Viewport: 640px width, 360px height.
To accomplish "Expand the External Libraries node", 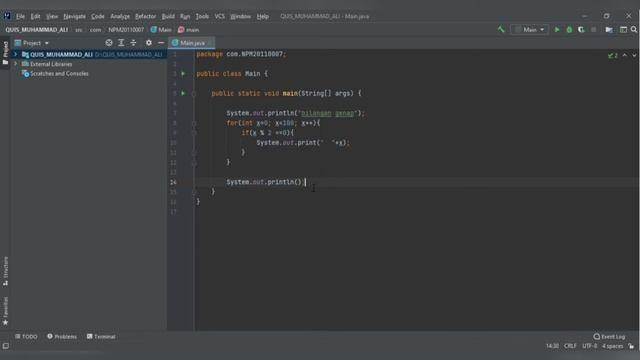I will click(x=16, y=64).
